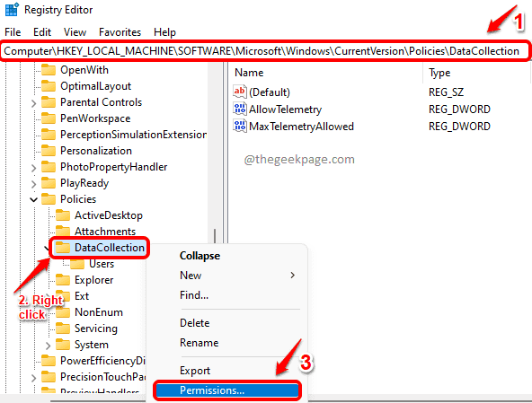Click the Users subkey folder icon
The width and height of the screenshot is (532, 403).
[77, 264]
